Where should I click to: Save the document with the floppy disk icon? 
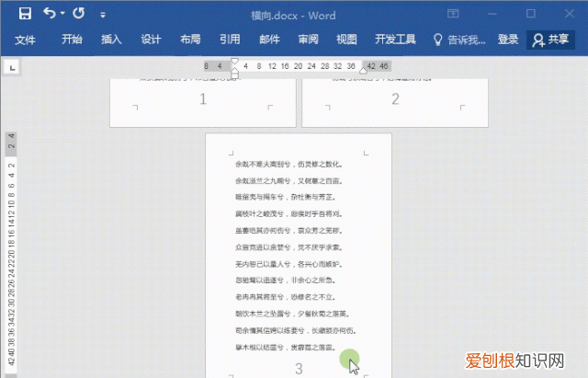(25, 14)
